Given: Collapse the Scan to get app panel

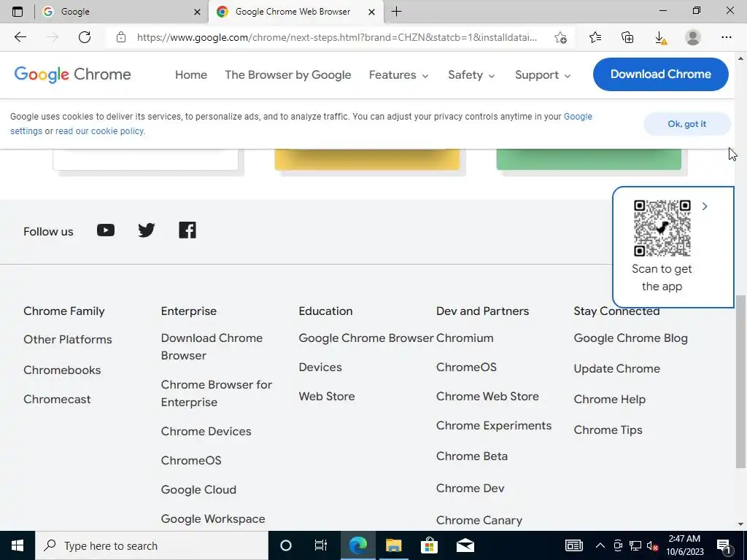Looking at the screenshot, I should click(x=705, y=206).
